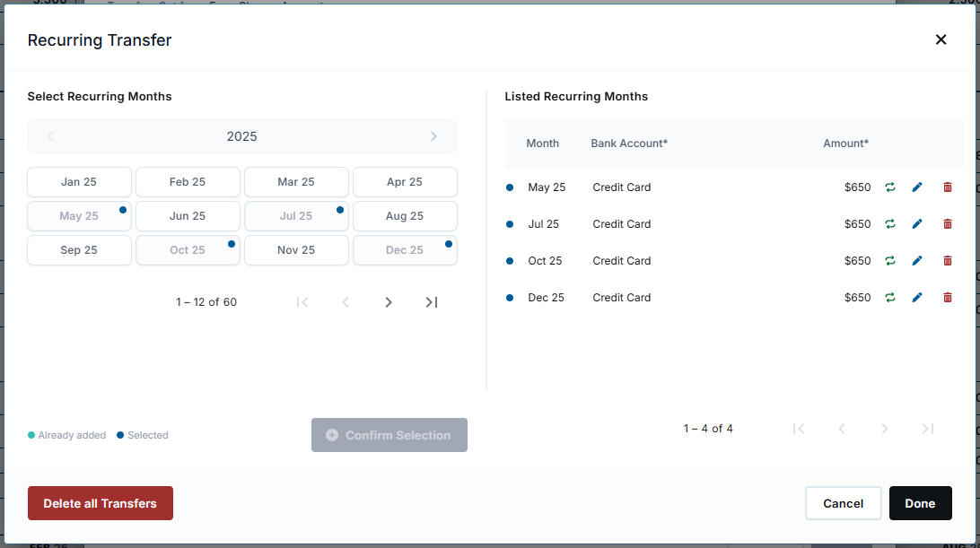
Task: Click Credit Card in May 25 row
Action: click(x=622, y=187)
